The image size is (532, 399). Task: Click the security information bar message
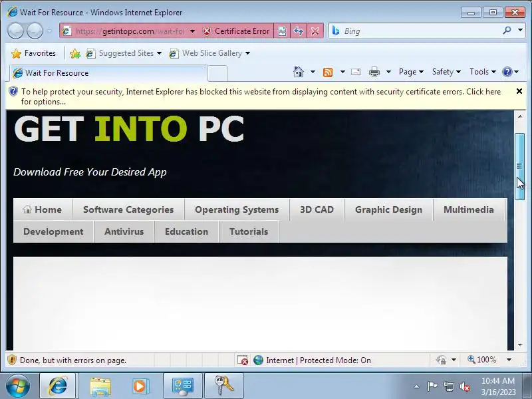261,96
